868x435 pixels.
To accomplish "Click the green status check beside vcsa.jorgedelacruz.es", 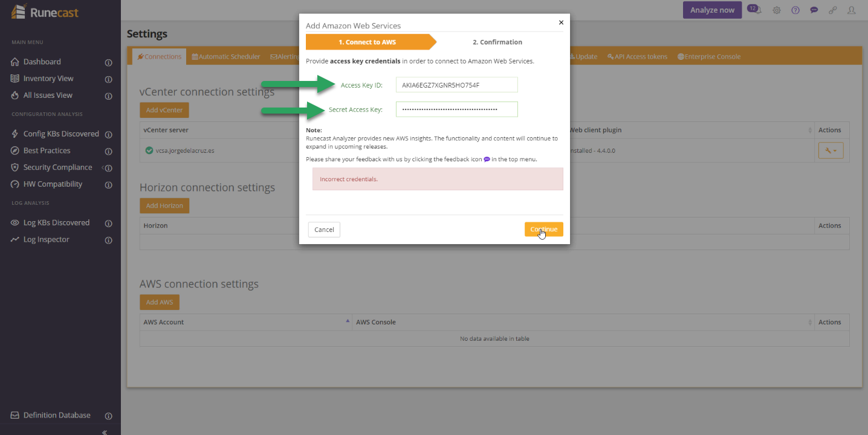I will point(149,150).
